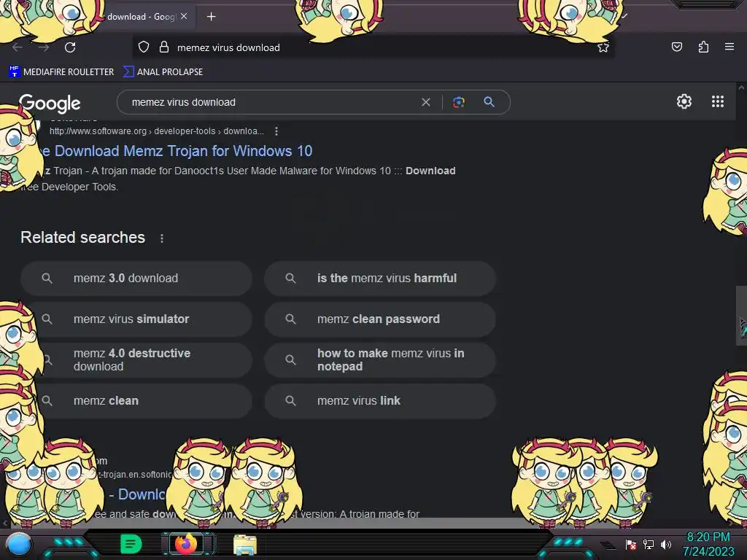Open the green notes app on taskbar

(131, 544)
